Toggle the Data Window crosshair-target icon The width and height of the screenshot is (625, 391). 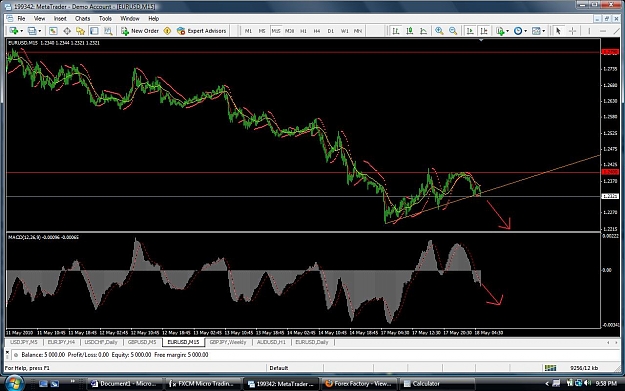[x=67, y=31]
